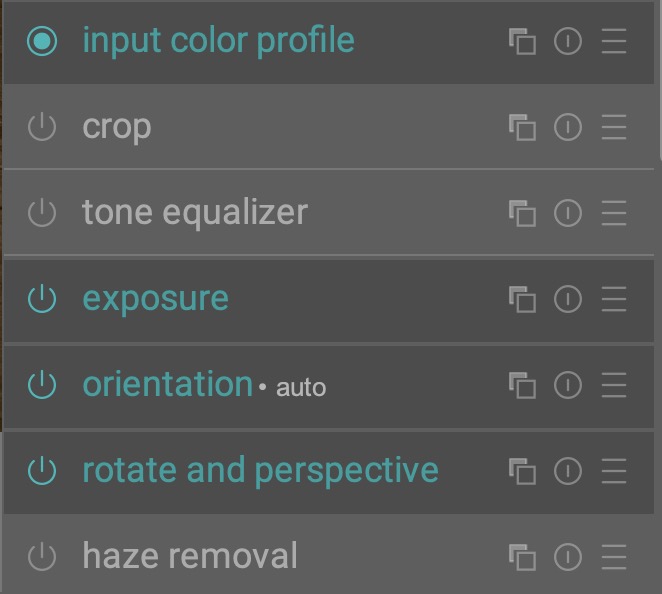Image resolution: width=662 pixels, height=594 pixels.
Task: Open presets menu for crop module
Action: [x=614, y=127]
